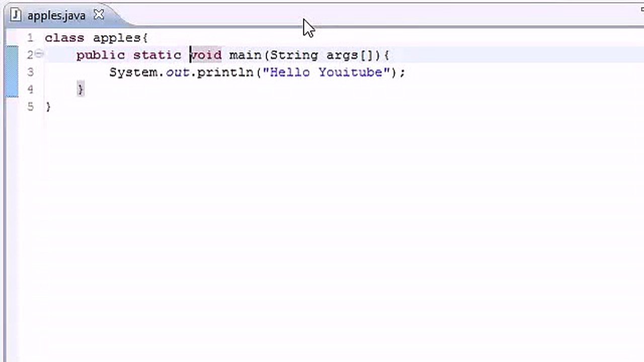Click 'System' on line 3

[133, 72]
